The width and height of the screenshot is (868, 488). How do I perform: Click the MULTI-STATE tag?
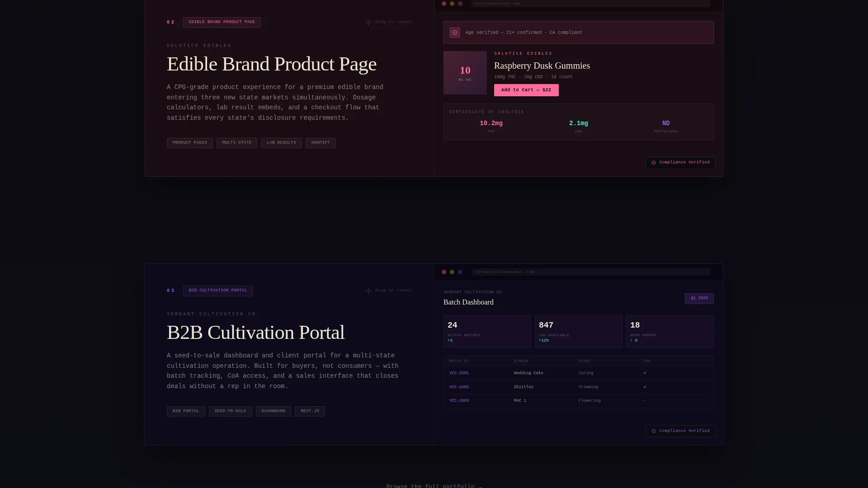[x=237, y=143]
